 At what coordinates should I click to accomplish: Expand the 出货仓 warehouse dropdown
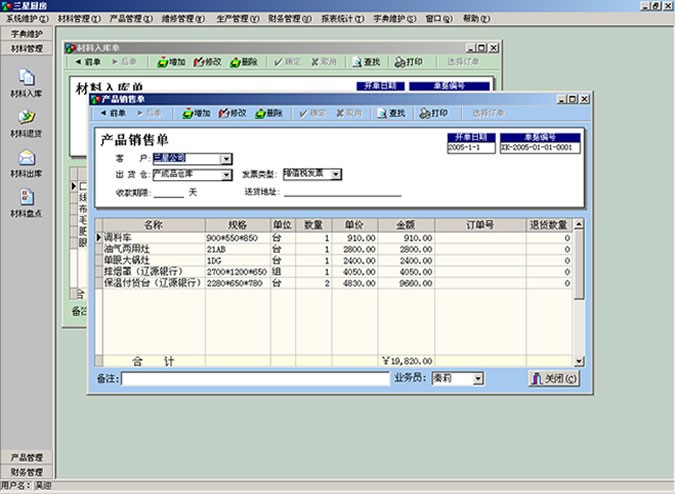click(x=227, y=174)
